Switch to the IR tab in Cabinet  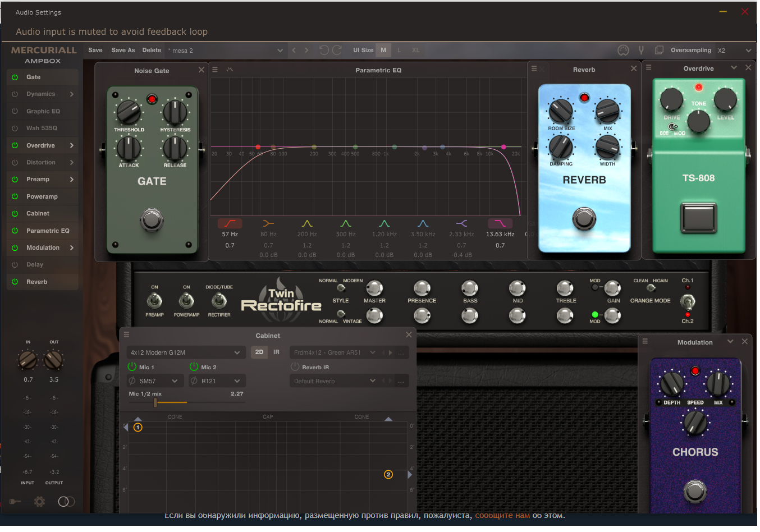coord(276,352)
